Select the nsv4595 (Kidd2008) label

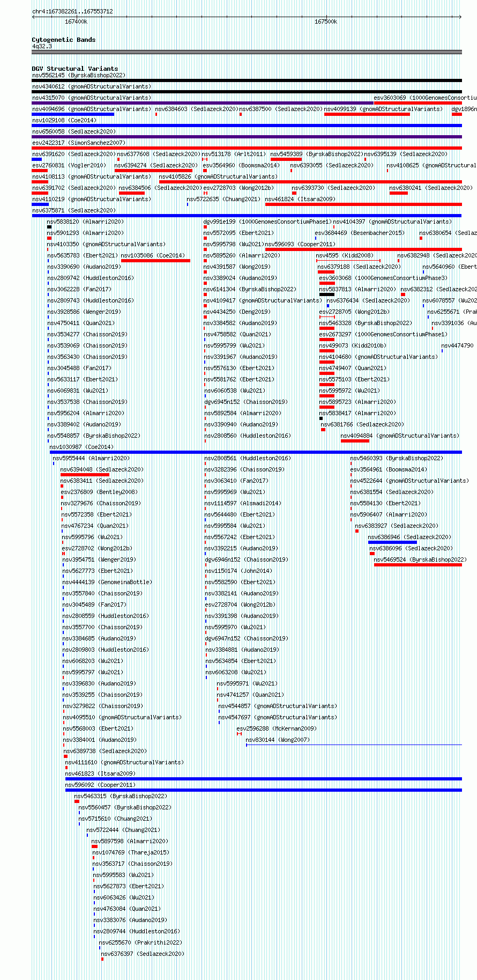(345, 255)
